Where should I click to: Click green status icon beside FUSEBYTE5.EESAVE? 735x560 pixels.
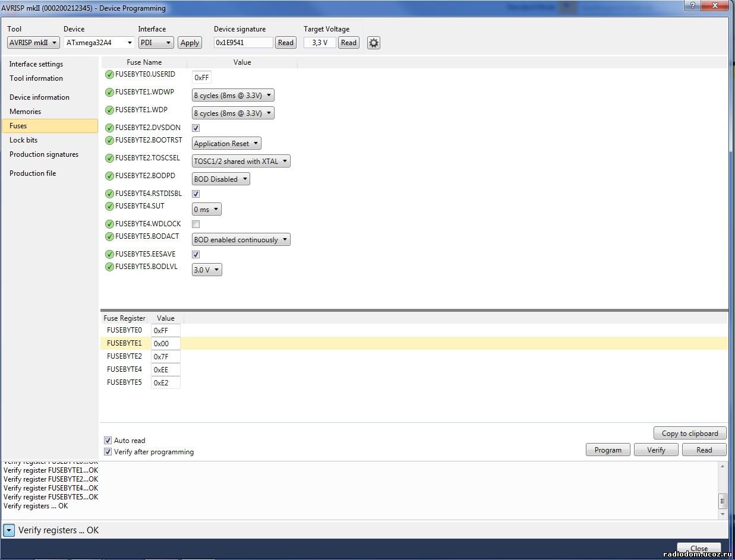point(109,255)
